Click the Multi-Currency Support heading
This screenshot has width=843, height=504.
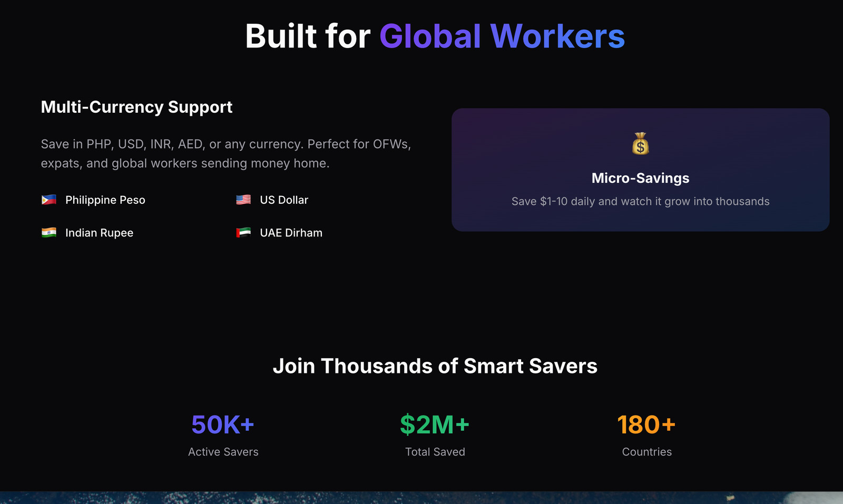pyautogui.click(x=136, y=107)
